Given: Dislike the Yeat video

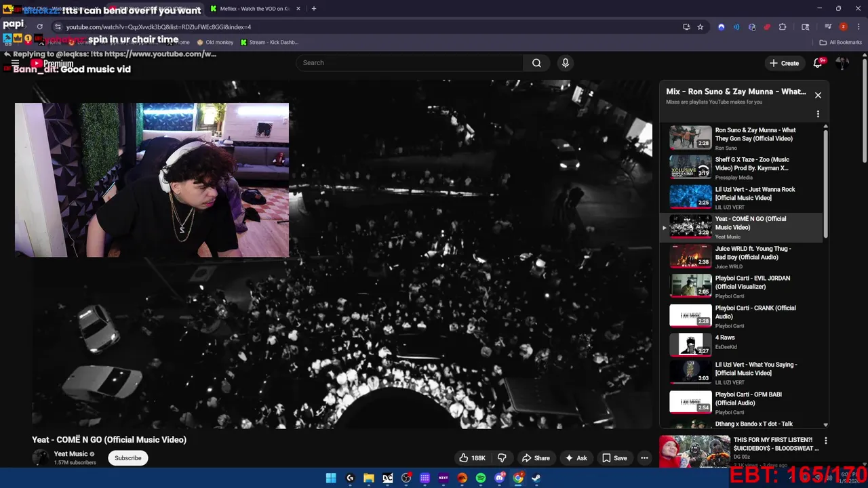Looking at the screenshot, I should [x=502, y=458].
